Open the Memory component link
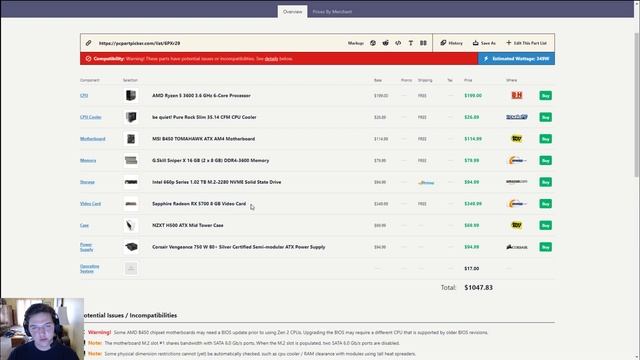Screen dimensions: 640x360 (88, 160)
